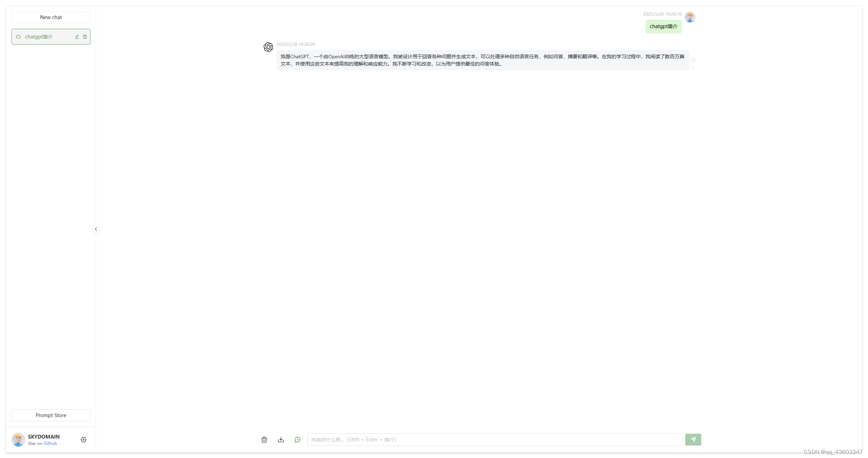Click the send message arrow icon
Image resolution: width=868 pixels, height=458 pixels.
[x=694, y=439]
